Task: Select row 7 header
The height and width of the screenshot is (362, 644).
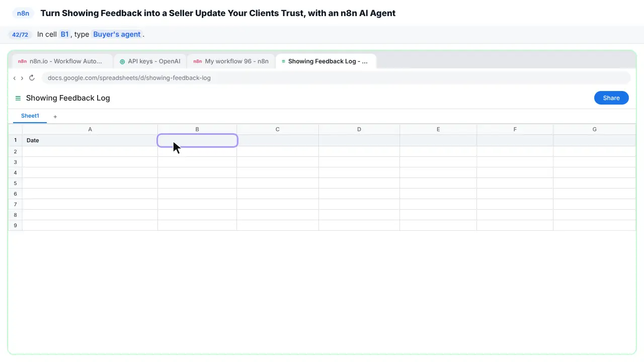Action: click(x=16, y=204)
